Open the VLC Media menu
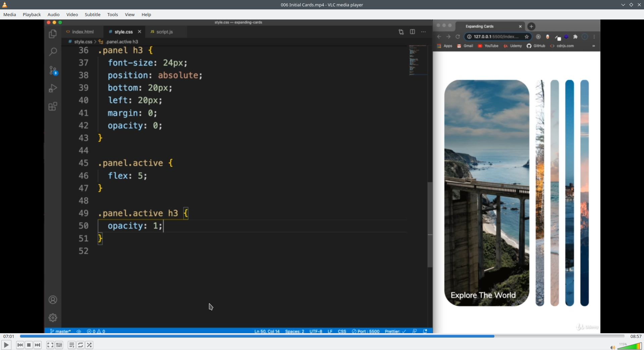The width and height of the screenshot is (644, 350). click(10, 14)
